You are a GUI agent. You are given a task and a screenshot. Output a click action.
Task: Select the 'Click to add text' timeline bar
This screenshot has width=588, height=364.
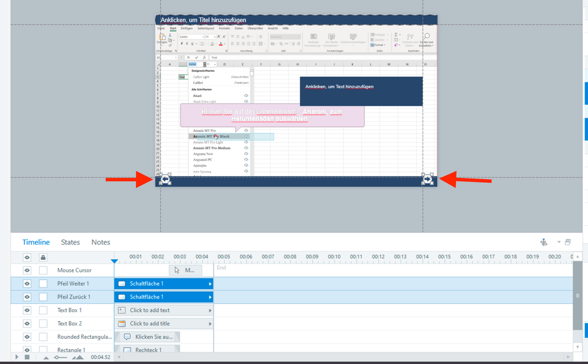coord(164,310)
